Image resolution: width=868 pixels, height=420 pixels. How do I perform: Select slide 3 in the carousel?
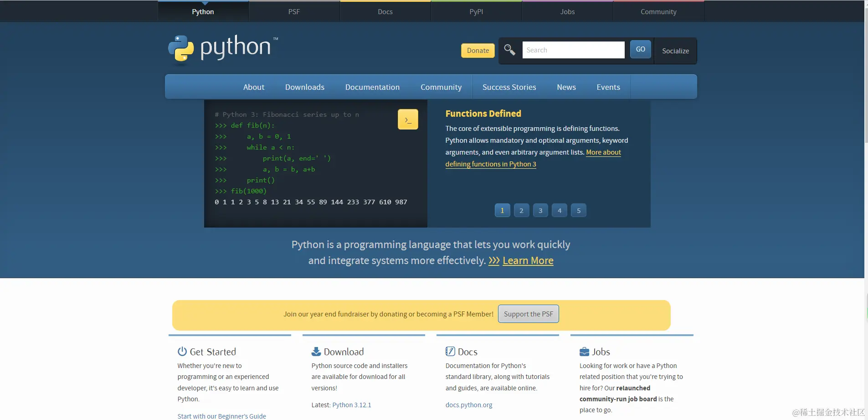(540, 210)
